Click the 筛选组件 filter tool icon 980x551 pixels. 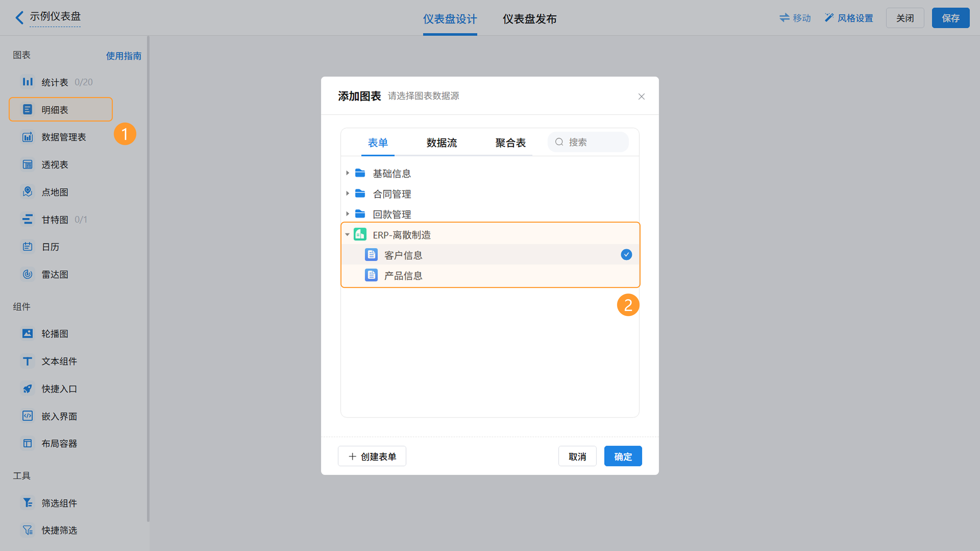point(27,503)
